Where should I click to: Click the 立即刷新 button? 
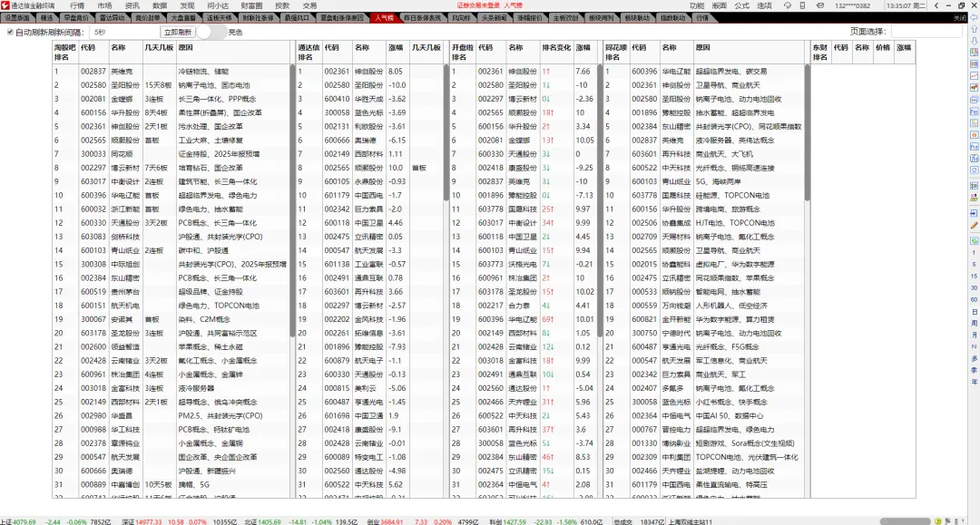(x=178, y=32)
